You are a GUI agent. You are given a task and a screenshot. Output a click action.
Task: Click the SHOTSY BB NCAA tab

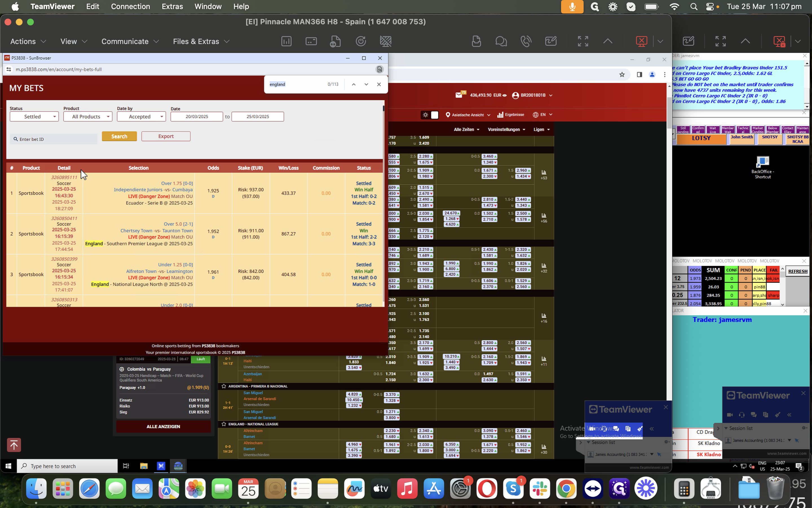pos(798,139)
